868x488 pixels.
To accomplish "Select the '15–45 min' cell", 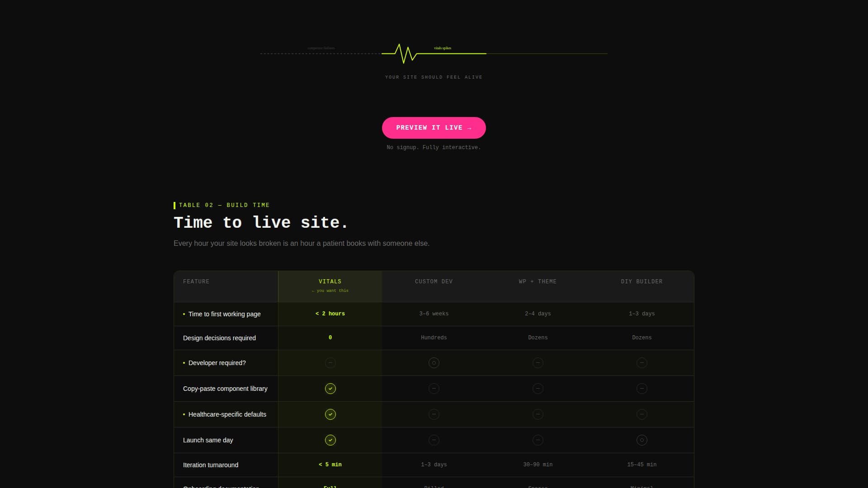I will (642, 465).
